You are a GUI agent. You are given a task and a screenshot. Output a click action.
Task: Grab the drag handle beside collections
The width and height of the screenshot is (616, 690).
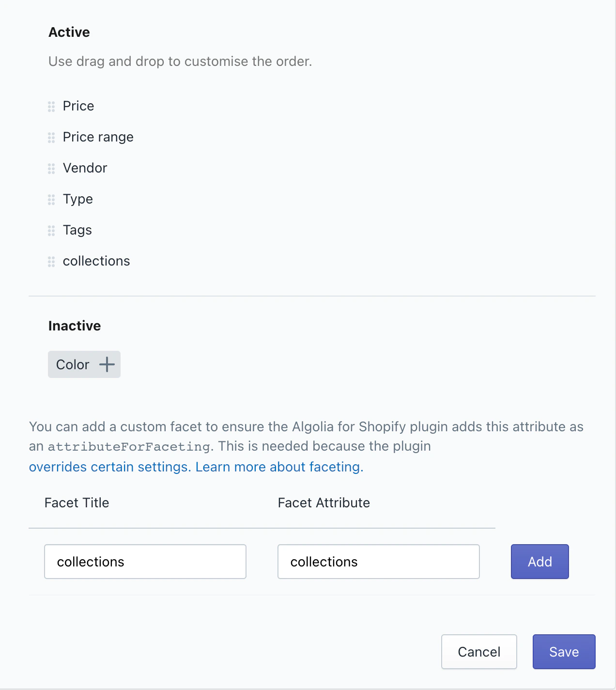pos(51,262)
